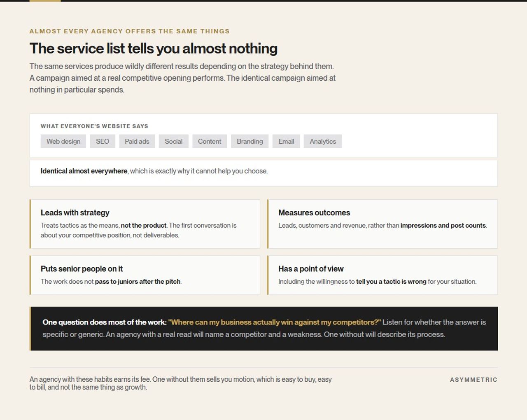Open the 'Leads with strategy' card
527x420 pixels.
click(x=145, y=224)
